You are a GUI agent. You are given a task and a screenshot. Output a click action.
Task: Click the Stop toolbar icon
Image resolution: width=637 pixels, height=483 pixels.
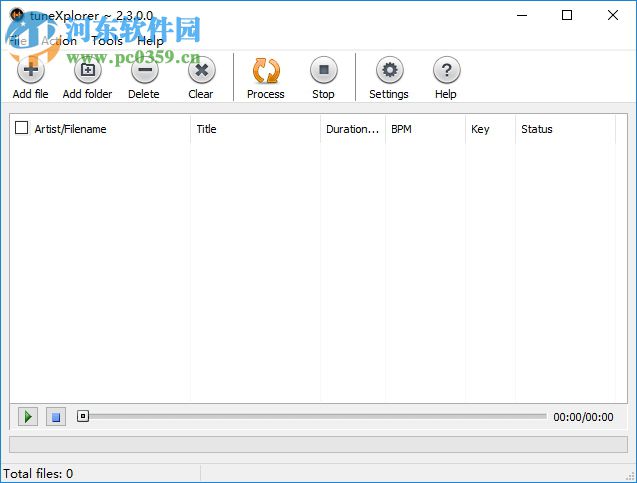point(324,70)
